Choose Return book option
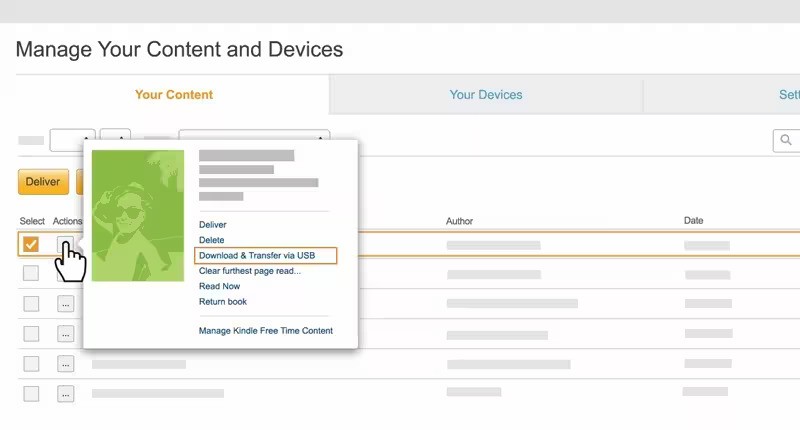This screenshot has width=800, height=430. [x=223, y=301]
